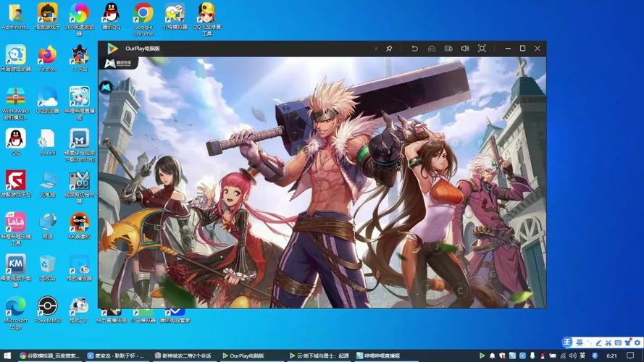Screen dimensions: 644x362
Task: Expand the OurPlay toolbar collapse arrow
Action: point(376,49)
